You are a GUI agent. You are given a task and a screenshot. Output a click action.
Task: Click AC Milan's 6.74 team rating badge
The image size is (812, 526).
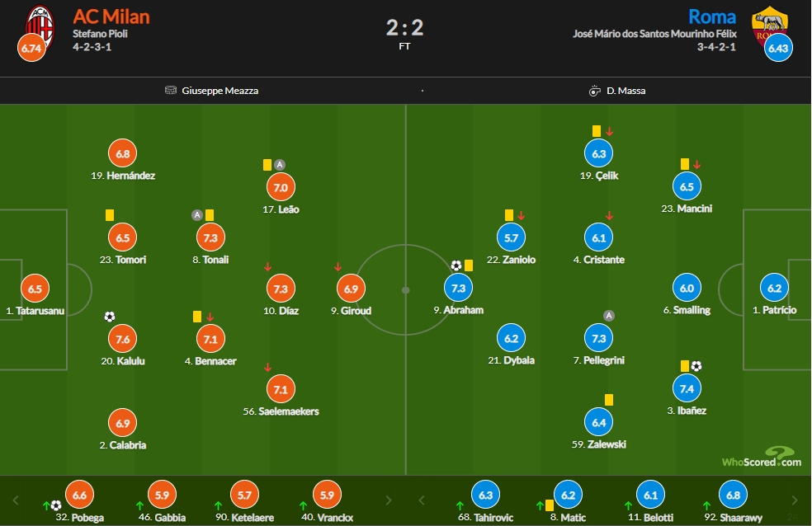[31, 49]
